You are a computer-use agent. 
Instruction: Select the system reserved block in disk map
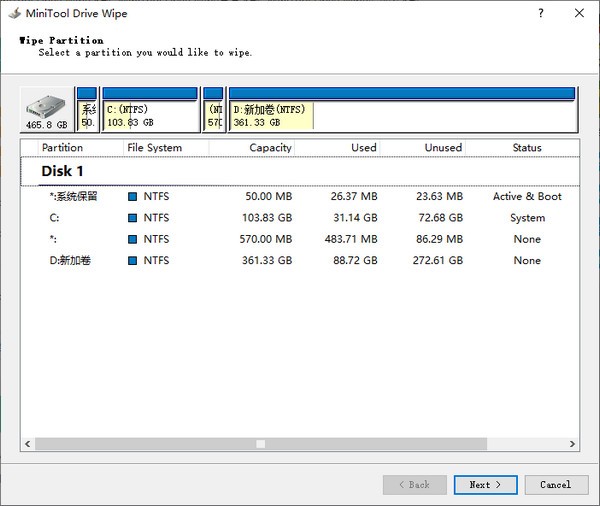(x=87, y=110)
